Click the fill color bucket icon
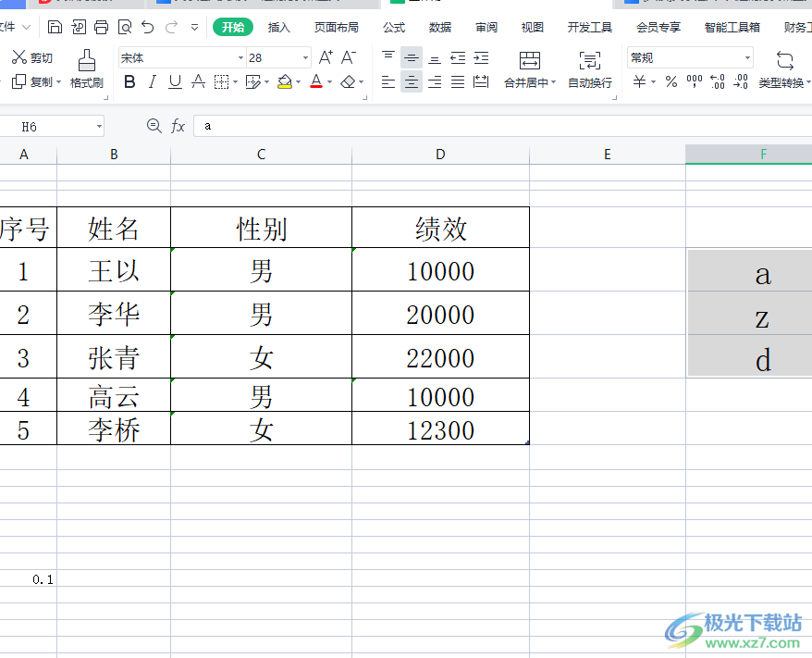The height and width of the screenshot is (658, 812). point(285,81)
